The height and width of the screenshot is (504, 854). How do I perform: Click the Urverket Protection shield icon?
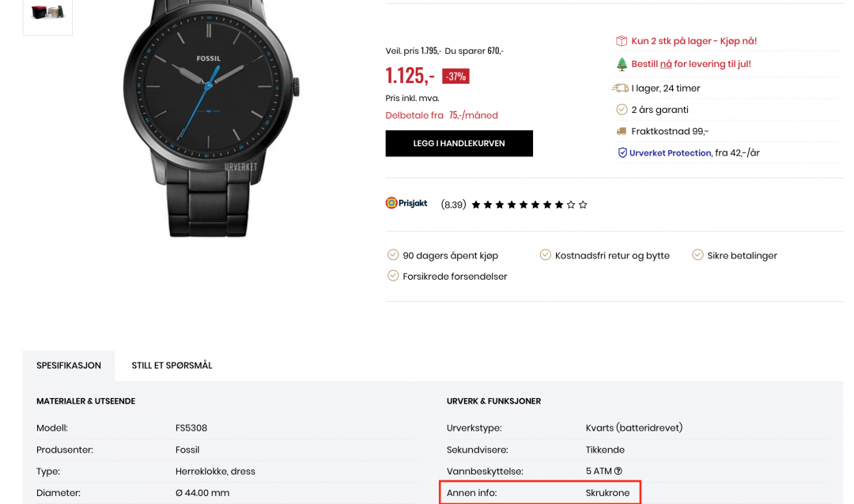coord(622,153)
